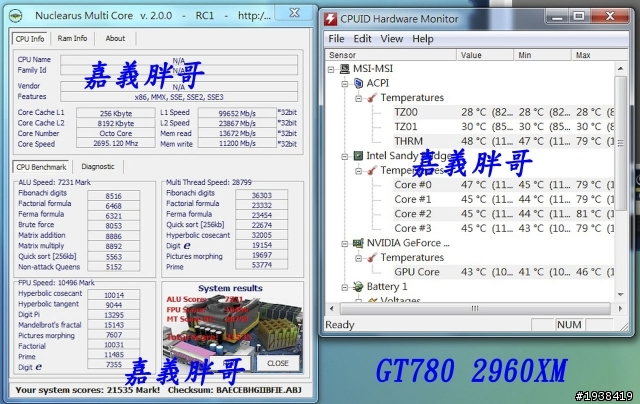Viewport: 640px width, 404px height.
Task: Click the NUM indicator in status bar
Action: [569, 325]
